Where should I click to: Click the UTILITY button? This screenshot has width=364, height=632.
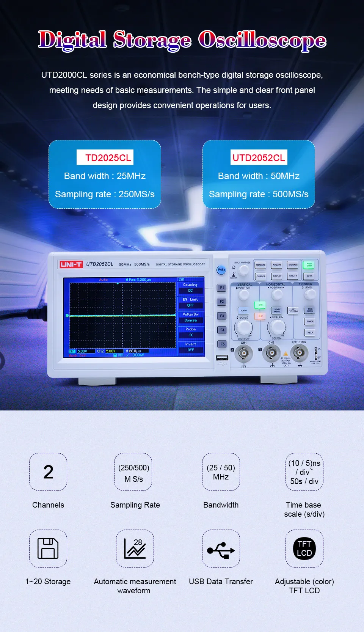pyautogui.click(x=293, y=276)
